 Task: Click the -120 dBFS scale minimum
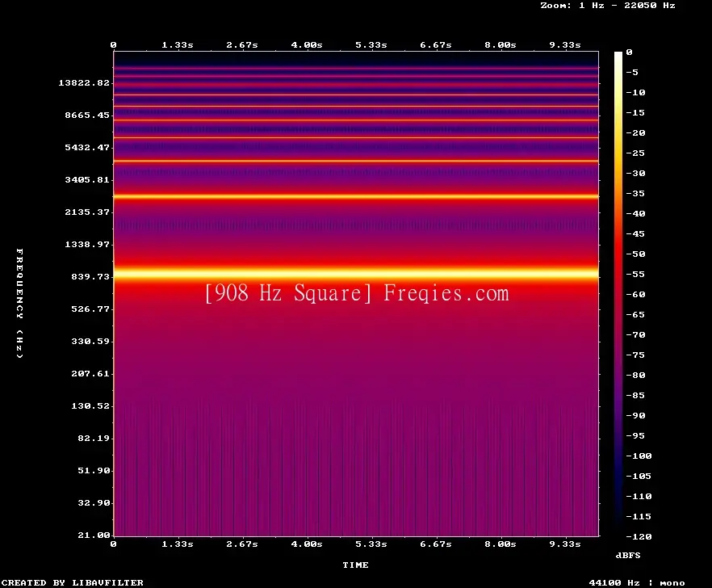point(639,536)
